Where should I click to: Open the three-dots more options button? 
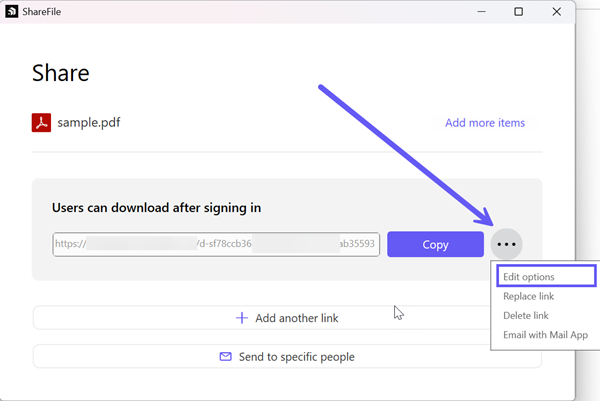506,244
